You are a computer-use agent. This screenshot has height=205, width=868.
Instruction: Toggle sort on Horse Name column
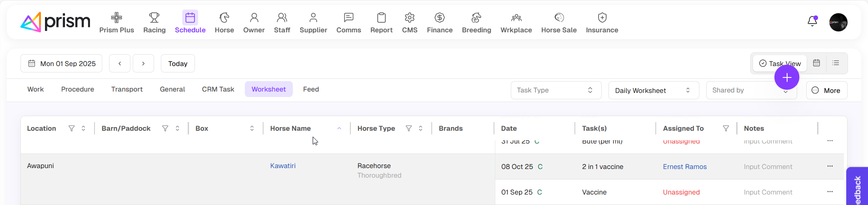[x=339, y=128]
